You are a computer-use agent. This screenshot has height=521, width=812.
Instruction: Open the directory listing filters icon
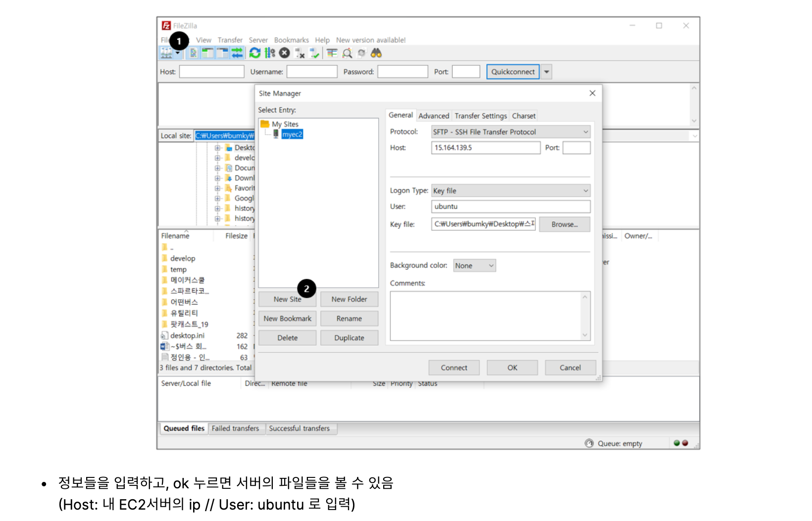332,53
